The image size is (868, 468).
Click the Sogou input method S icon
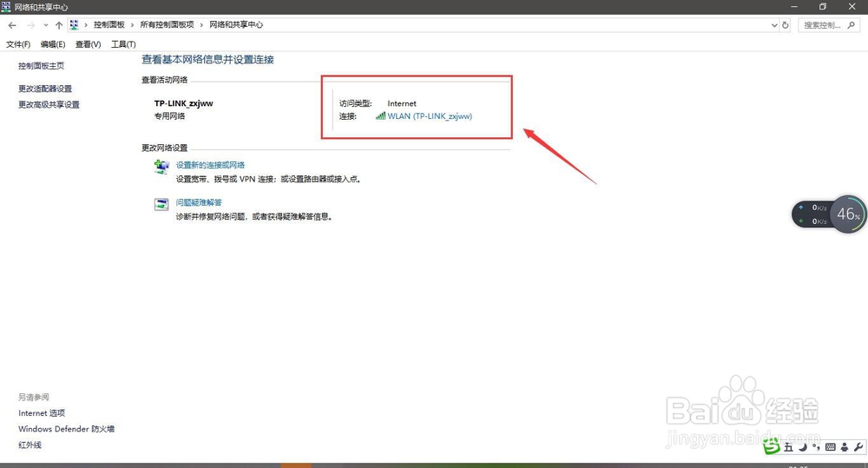(x=771, y=446)
